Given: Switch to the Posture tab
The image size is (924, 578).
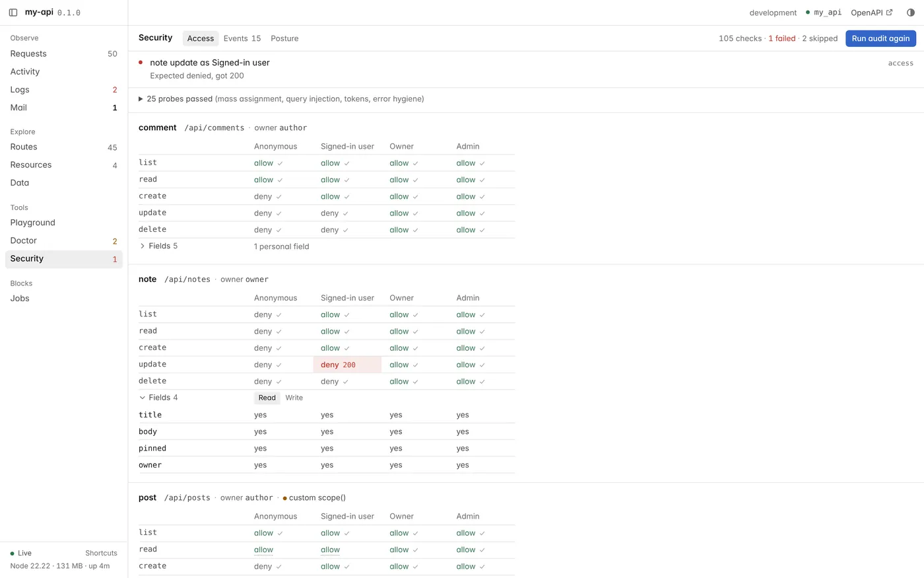Looking at the screenshot, I should 284,38.
